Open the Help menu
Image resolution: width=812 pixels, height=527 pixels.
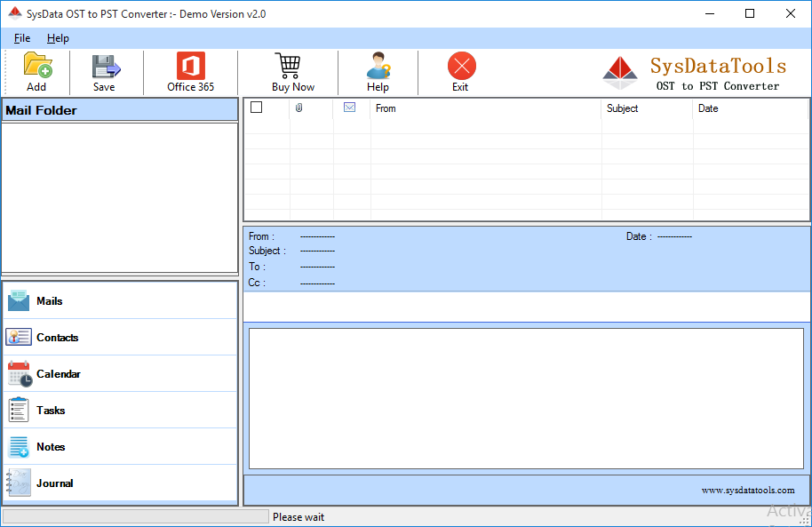pos(58,38)
